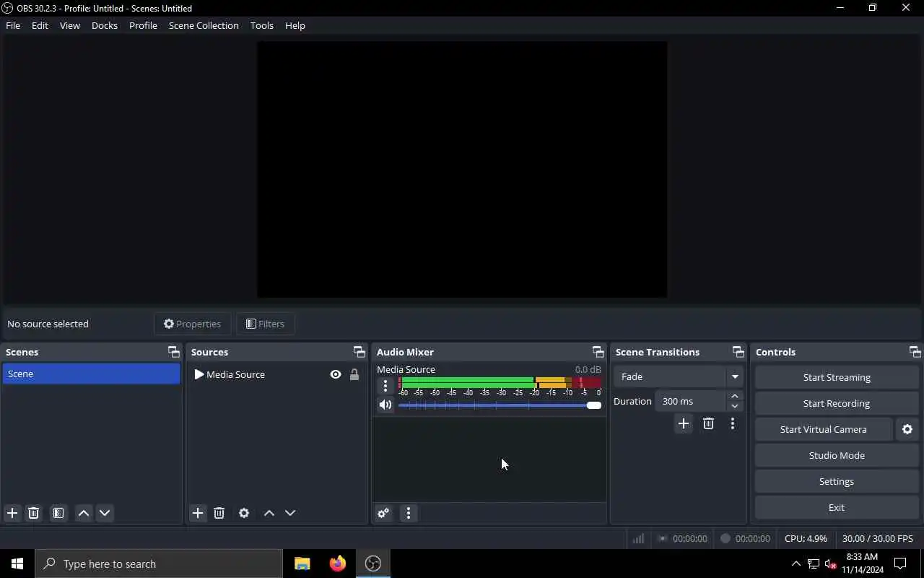Open the View menu

coord(70,25)
